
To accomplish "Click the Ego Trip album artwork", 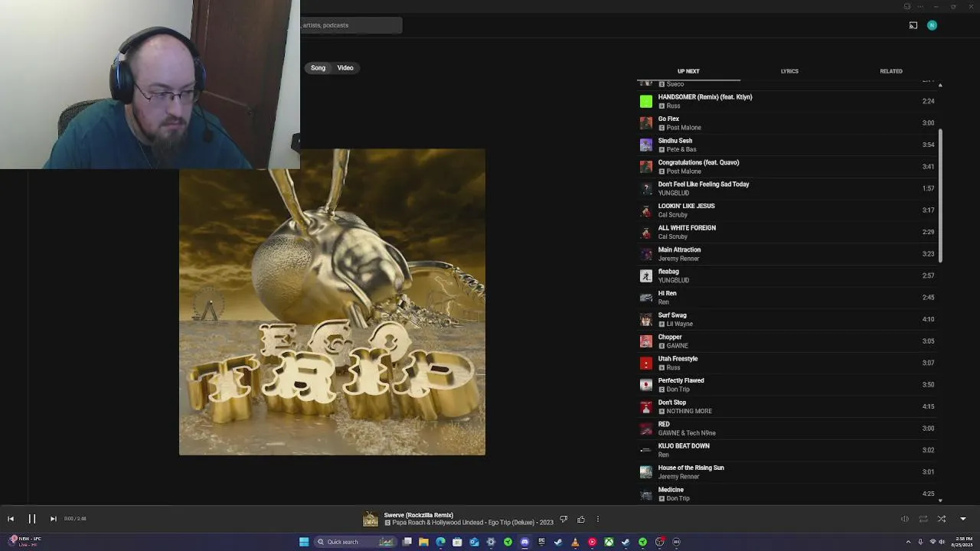I will pyautogui.click(x=332, y=302).
